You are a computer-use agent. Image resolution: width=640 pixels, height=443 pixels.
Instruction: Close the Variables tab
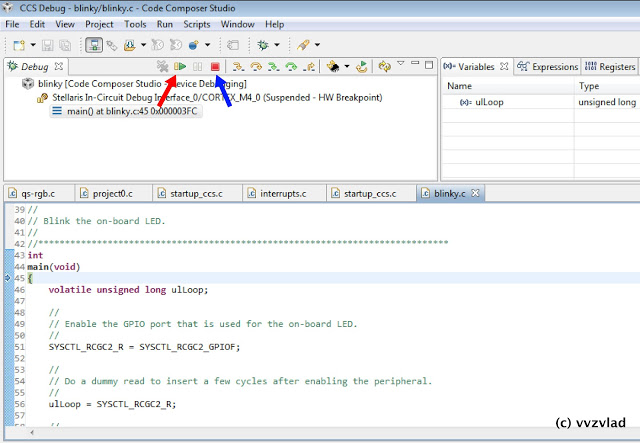(x=504, y=66)
